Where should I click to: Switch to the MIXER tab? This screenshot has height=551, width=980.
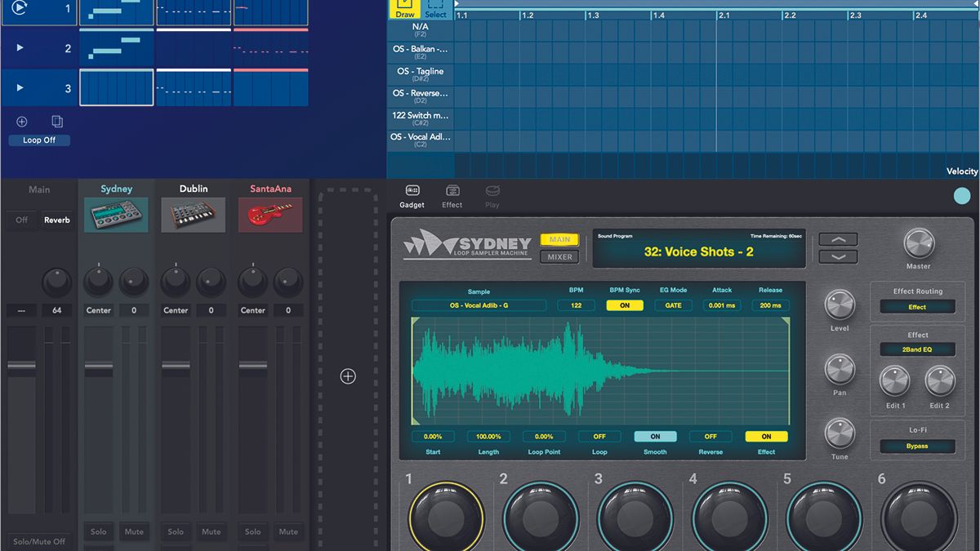click(x=561, y=256)
